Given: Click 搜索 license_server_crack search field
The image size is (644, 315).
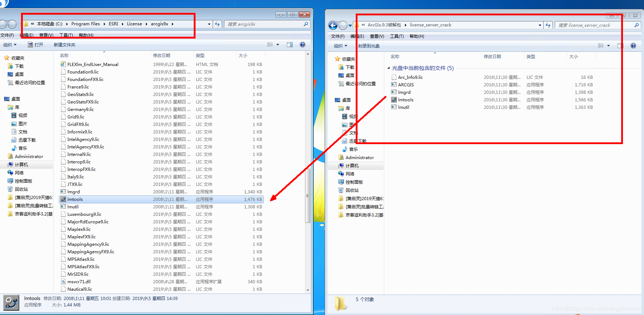Looking at the screenshot, I should click(598, 25).
